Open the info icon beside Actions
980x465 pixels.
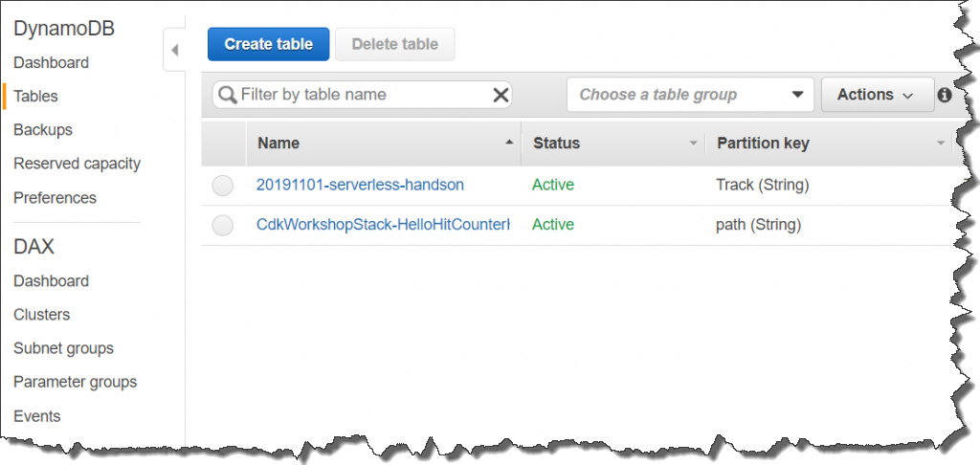pos(945,95)
